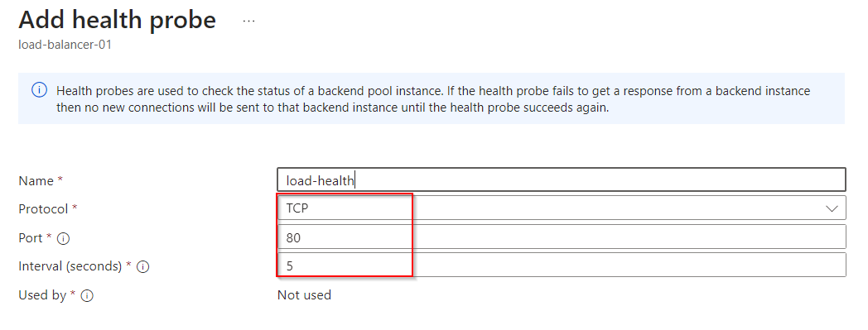The image size is (868, 330).
Task: Select the Interval input showing 5
Action: pyautogui.click(x=562, y=265)
